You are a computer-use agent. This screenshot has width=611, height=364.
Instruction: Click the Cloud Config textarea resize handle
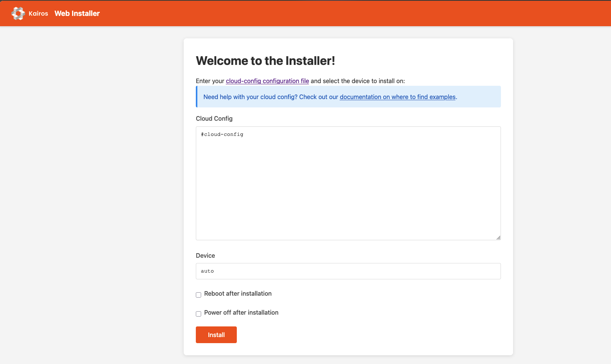pyautogui.click(x=498, y=238)
